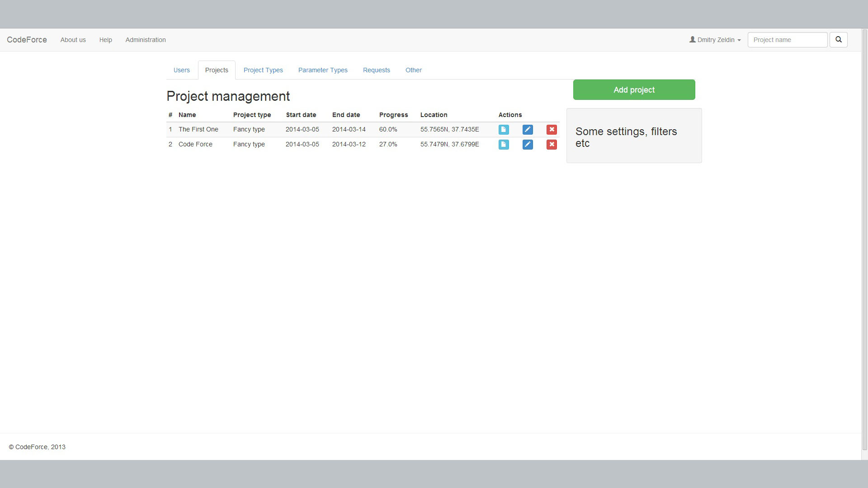Open the About us page
Viewport: 868px width, 488px height.
[x=73, y=40]
